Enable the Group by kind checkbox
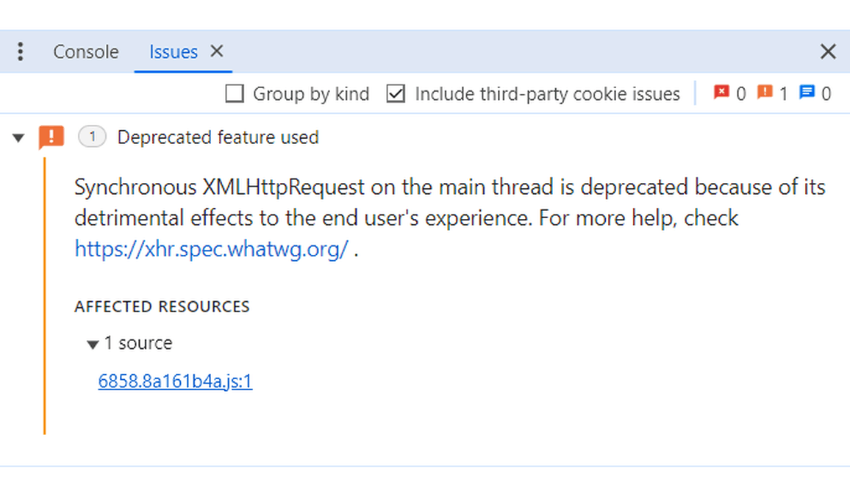This screenshot has width=850, height=504. tap(235, 94)
